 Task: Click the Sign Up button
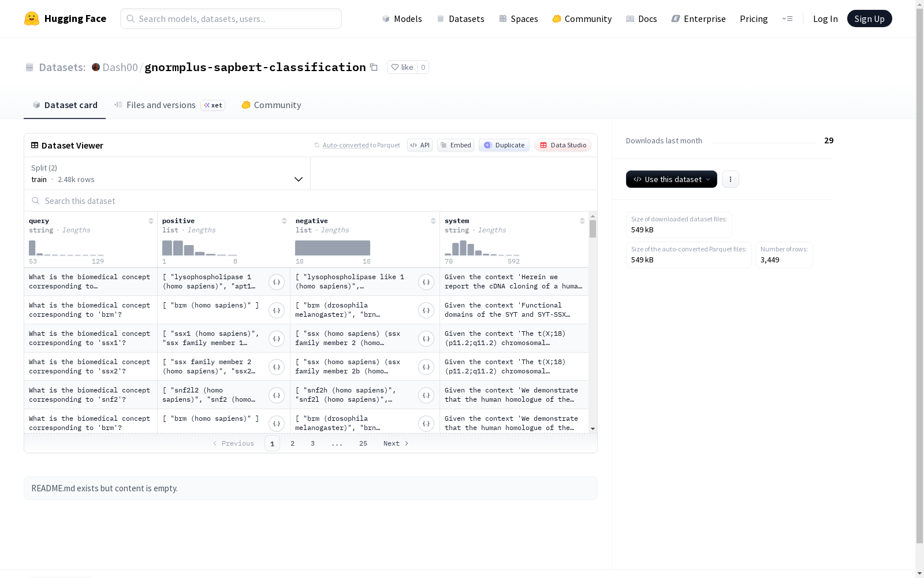tap(869, 18)
